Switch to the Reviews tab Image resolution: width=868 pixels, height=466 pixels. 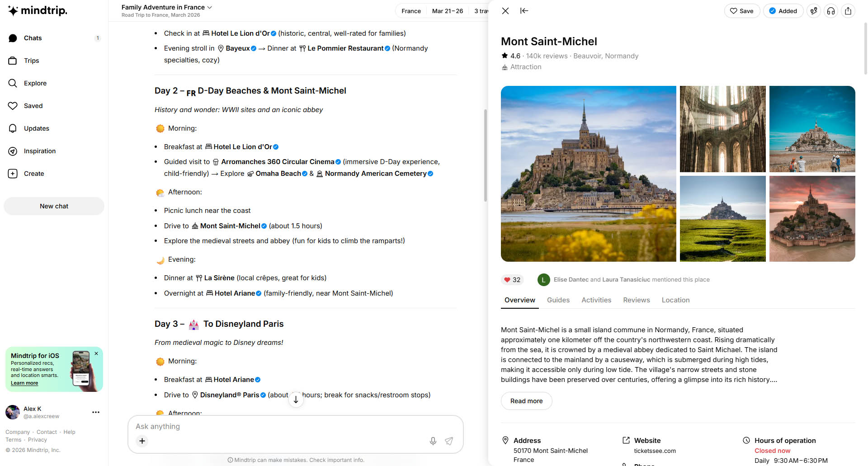pyautogui.click(x=636, y=300)
